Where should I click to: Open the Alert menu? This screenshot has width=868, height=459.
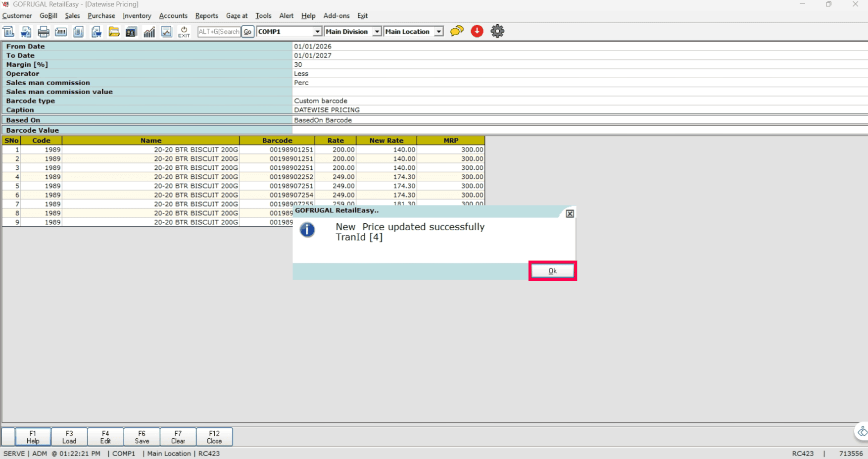tap(287, 16)
